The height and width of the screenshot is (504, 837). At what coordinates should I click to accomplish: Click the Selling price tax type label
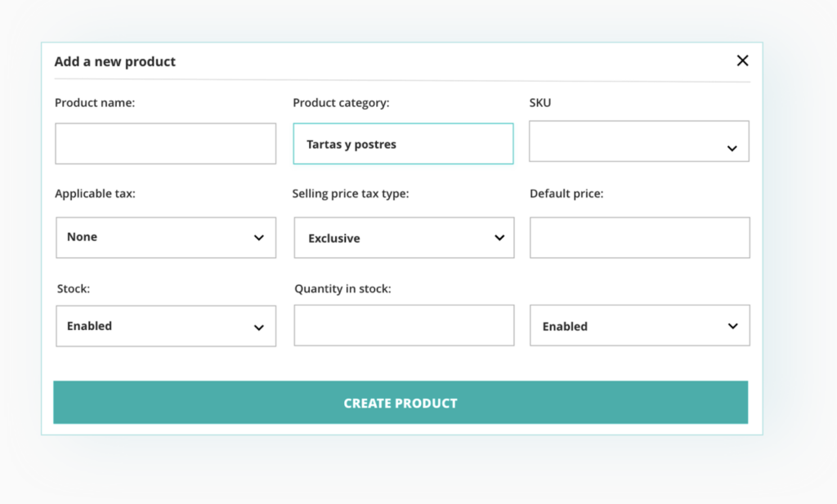pos(351,194)
